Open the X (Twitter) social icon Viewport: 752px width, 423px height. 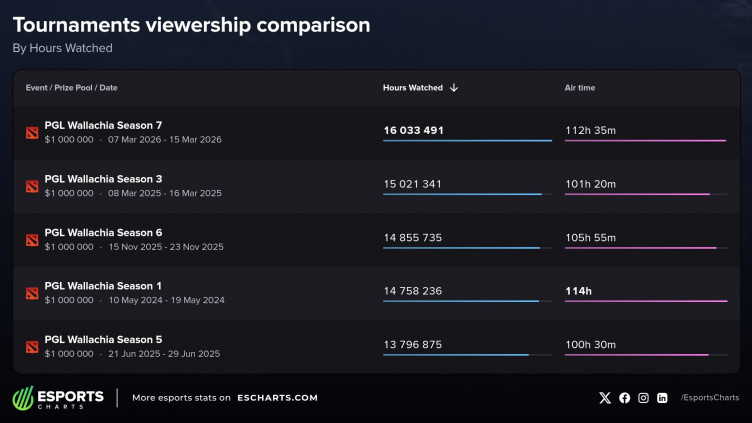[x=604, y=398]
